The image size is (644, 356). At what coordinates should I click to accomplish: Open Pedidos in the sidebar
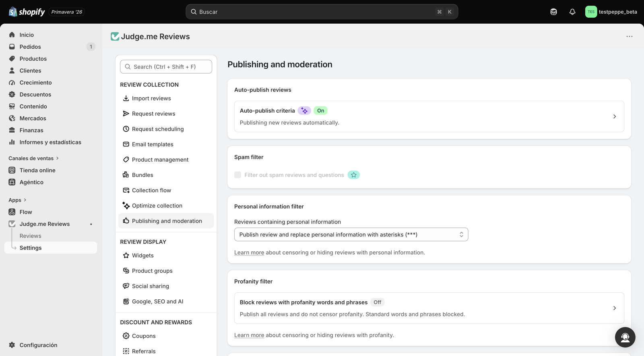(51, 47)
